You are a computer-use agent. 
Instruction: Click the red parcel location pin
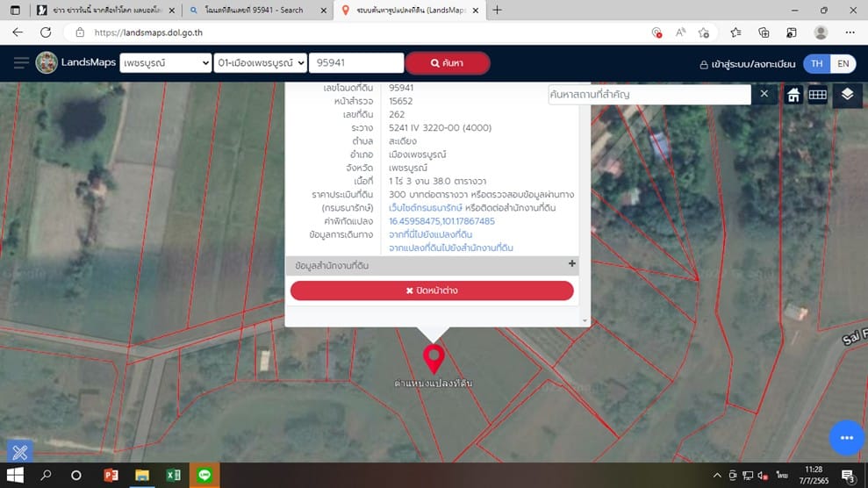pyautogui.click(x=434, y=358)
